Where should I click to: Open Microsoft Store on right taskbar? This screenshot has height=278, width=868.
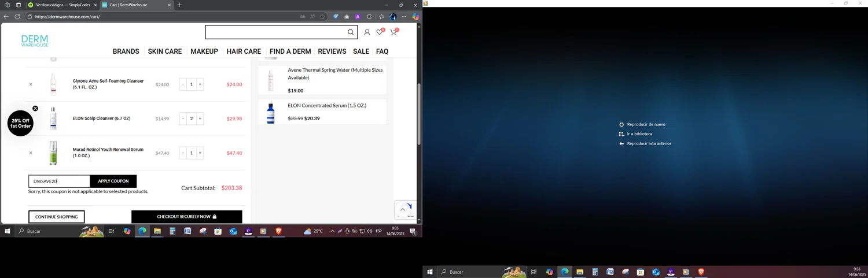point(641,272)
